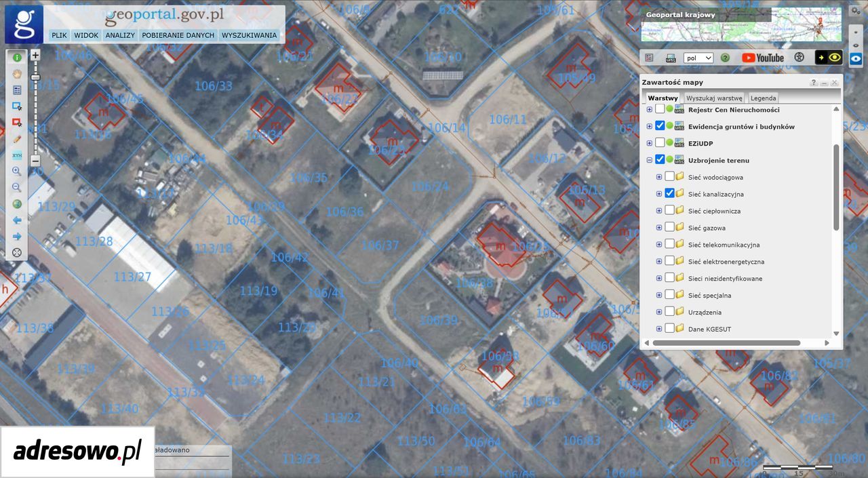The image size is (868, 478).
Task: Collapse the Uzbrojenie terenu tree node
Action: coord(650,160)
